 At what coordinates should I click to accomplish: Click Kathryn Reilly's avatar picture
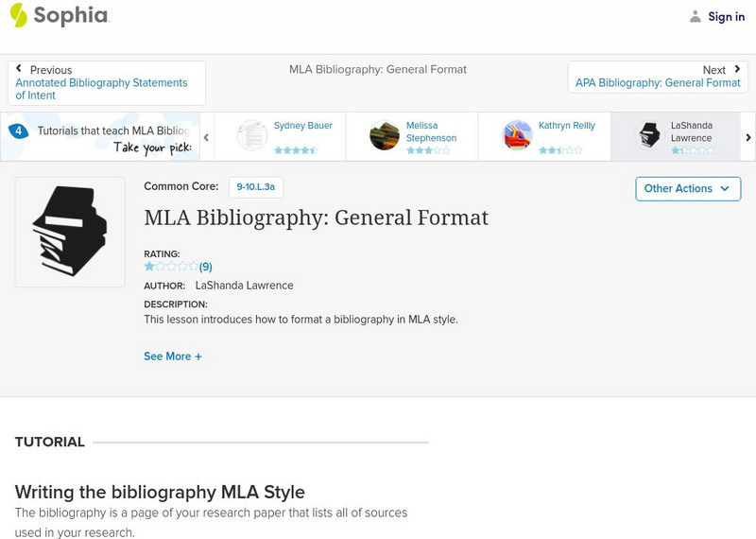[x=517, y=135]
